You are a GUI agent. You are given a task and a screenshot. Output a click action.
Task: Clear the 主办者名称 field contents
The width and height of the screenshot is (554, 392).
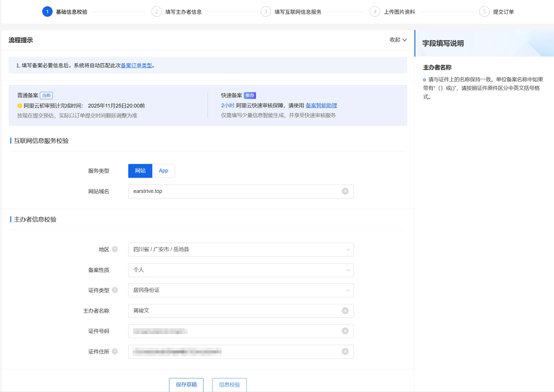click(x=345, y=310)
